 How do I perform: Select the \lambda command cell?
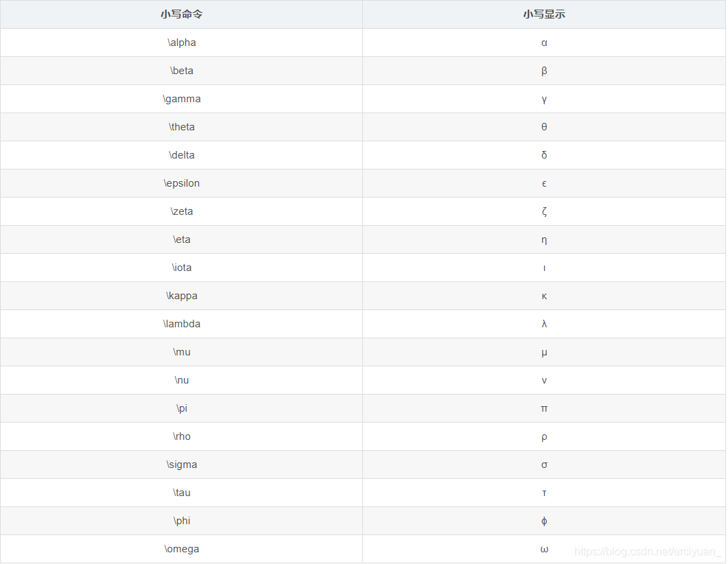click(x=182, y=324)
